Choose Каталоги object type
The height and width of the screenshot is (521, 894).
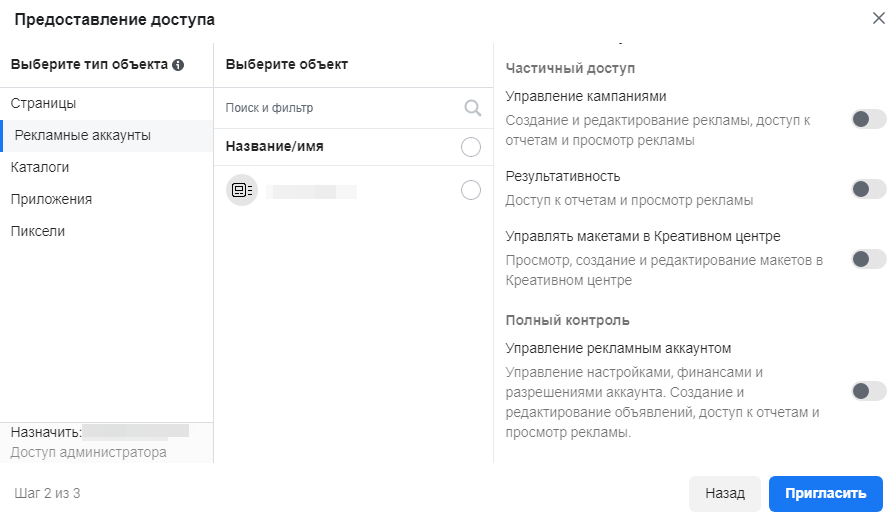pyautogui.click(x=40, y=167)
